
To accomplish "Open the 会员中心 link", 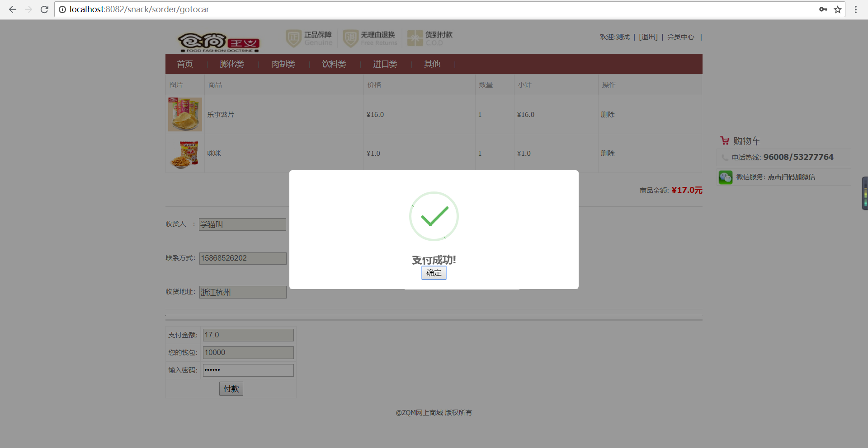I will [681, 37].
